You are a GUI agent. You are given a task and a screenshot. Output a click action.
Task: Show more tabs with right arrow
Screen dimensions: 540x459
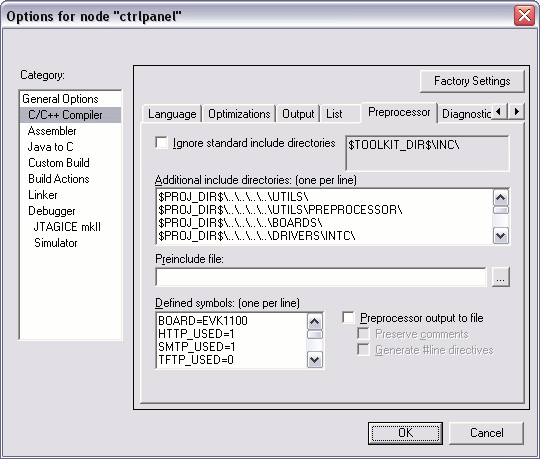(516, 112)
